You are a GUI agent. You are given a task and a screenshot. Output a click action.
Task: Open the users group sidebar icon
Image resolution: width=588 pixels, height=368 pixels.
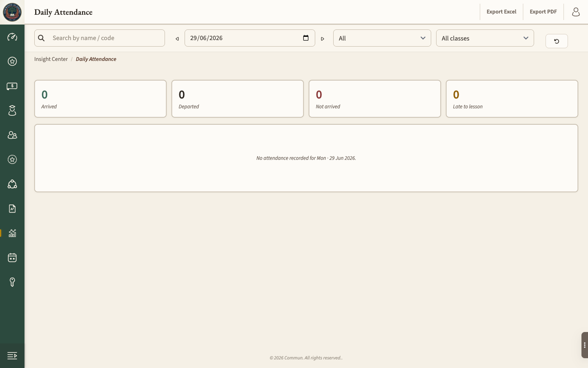(x=12, y=135)
